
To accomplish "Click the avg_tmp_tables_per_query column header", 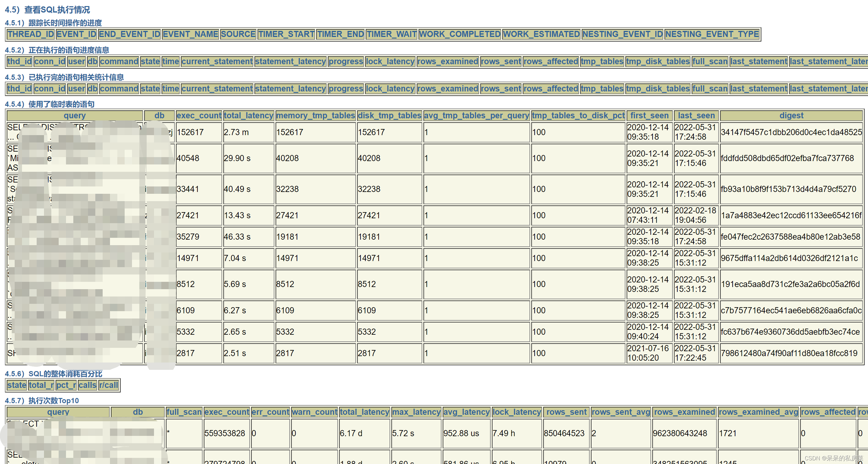I will pyautogui.click(x=477, y=116).
